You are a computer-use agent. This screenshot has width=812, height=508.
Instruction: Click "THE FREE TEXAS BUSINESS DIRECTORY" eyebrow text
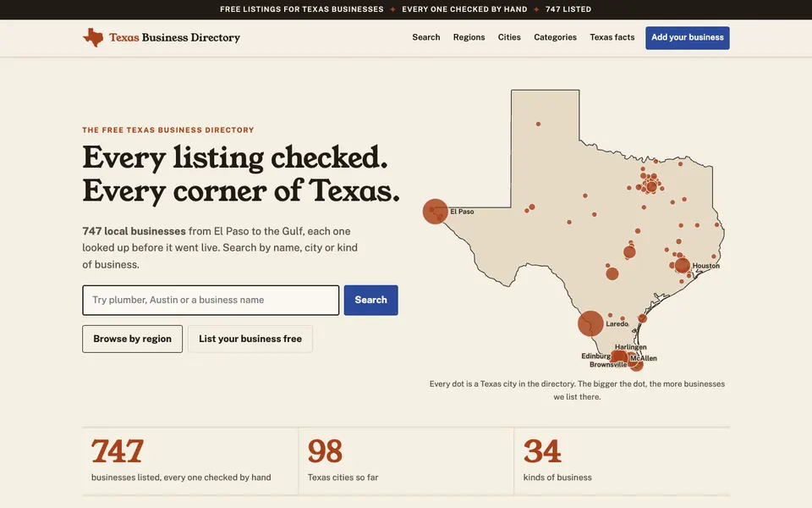click(168, 130)
